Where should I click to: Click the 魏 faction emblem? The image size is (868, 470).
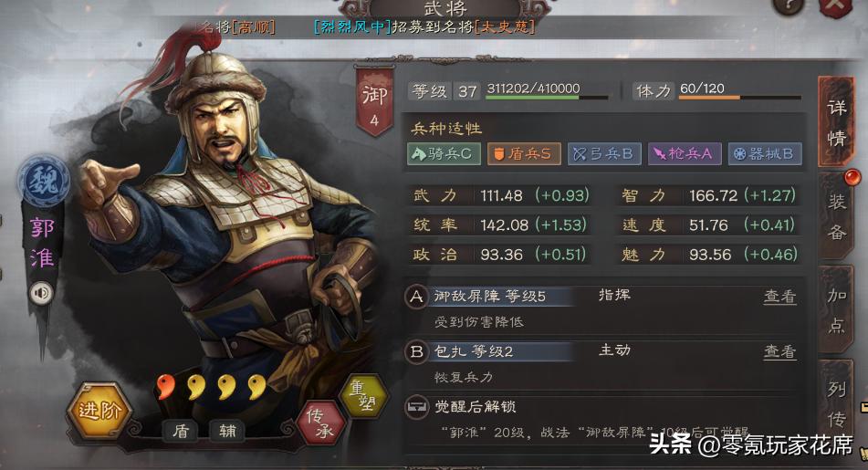[44, 181]
